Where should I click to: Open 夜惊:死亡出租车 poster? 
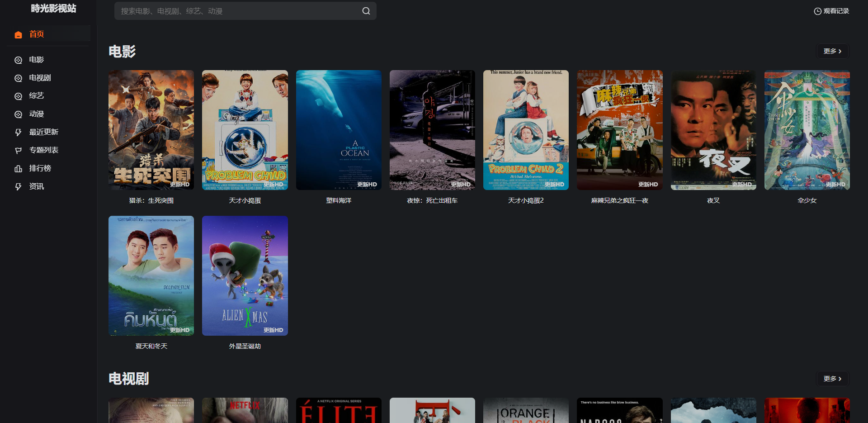pos(432,130)
